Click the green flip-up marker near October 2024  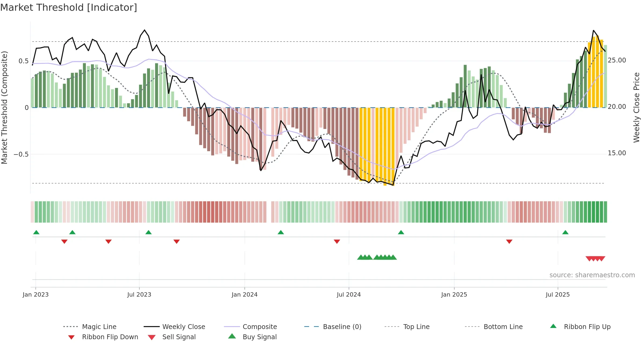pyautogui.click(x=401, y=232)
